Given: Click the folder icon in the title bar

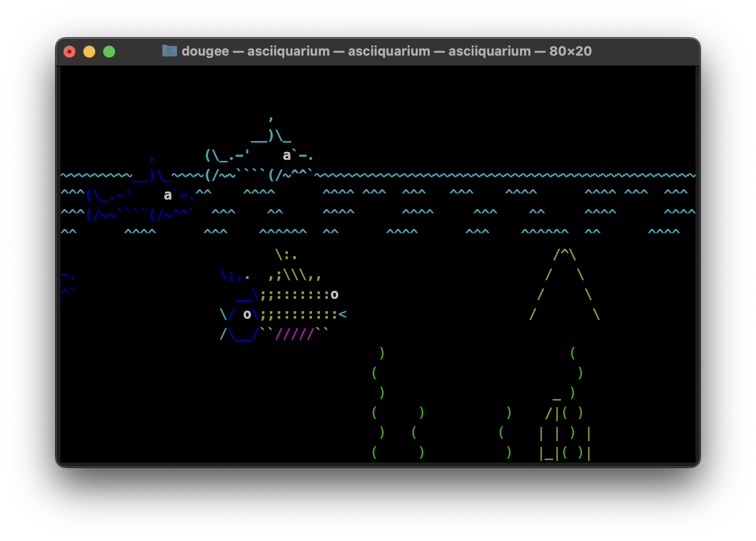Looking at the screenshot, I should coord(170,51).
